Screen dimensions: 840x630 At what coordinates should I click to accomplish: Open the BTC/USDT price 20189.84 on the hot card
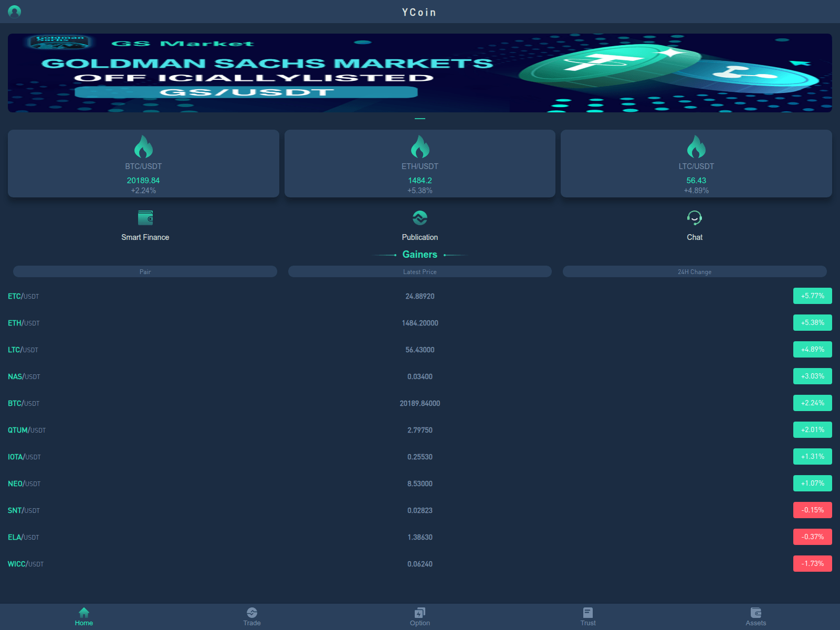143,181
